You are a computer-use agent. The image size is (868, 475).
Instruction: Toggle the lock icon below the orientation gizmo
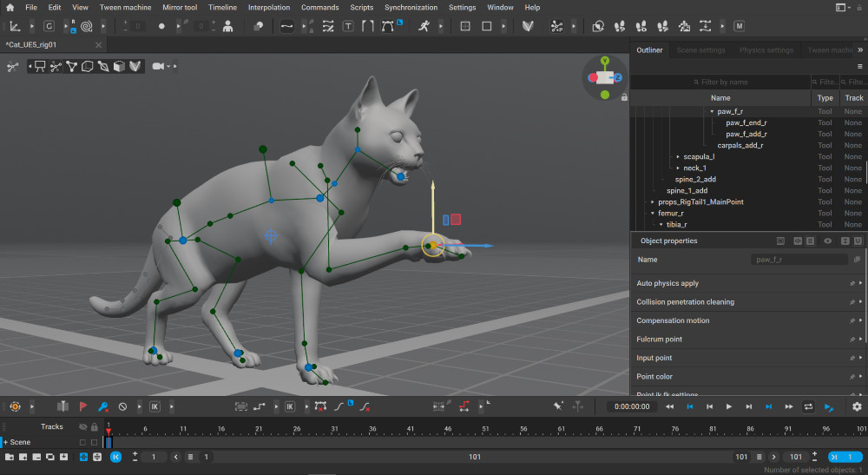624,97
